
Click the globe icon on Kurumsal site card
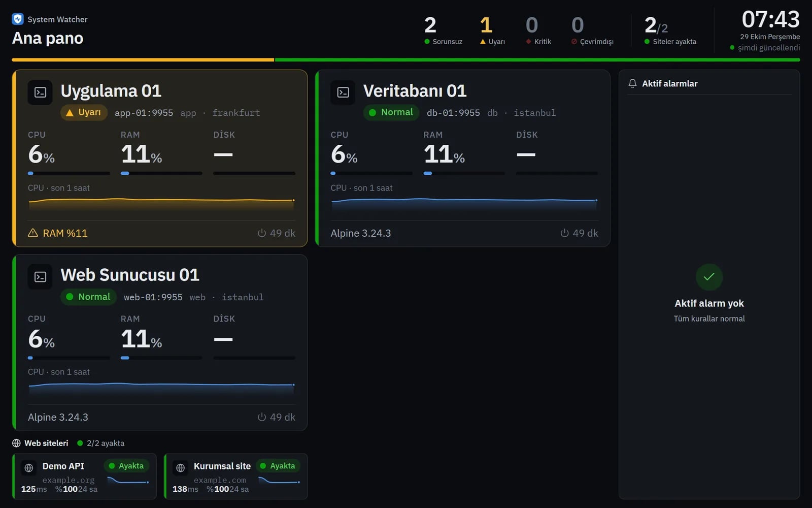pyautogui.click(x=180, y=468)
